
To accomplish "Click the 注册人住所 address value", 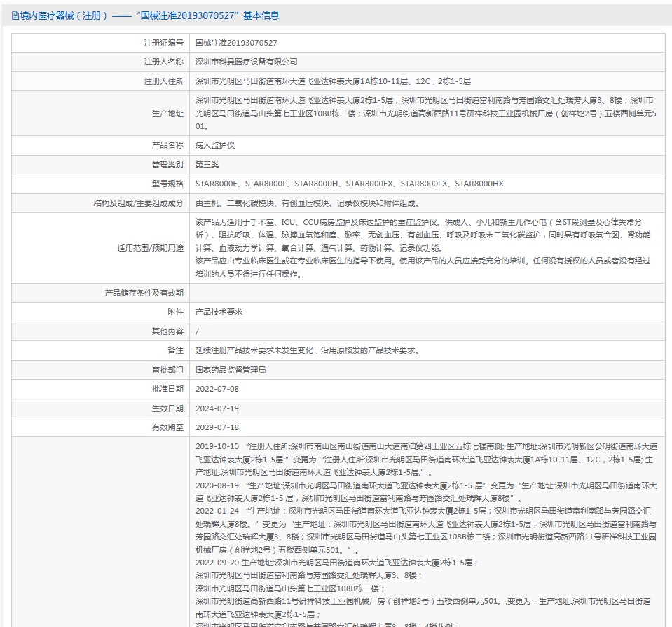I will tap(333, 81).
